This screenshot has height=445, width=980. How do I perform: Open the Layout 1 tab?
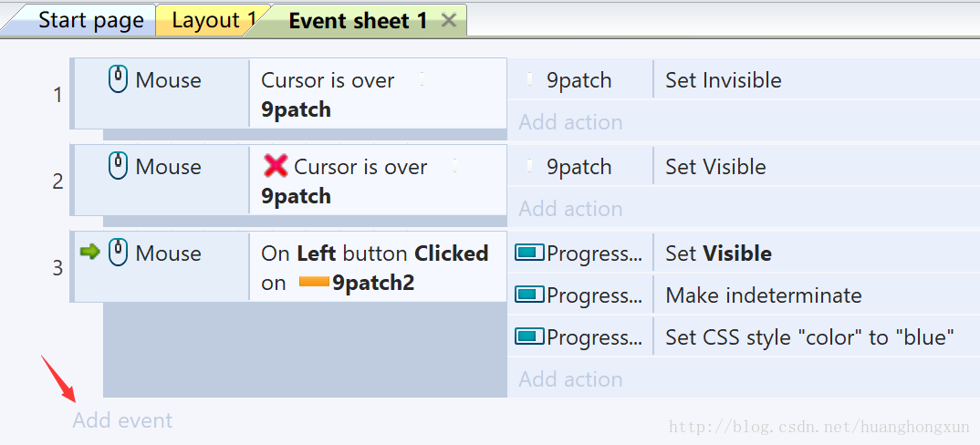click(x=213, y=20)
